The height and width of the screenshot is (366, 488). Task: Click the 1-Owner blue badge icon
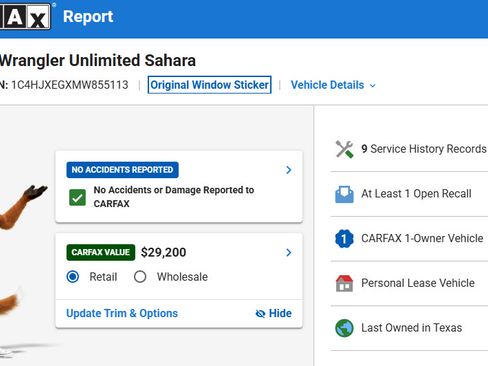pyautogui.click(x=344, y=239)
